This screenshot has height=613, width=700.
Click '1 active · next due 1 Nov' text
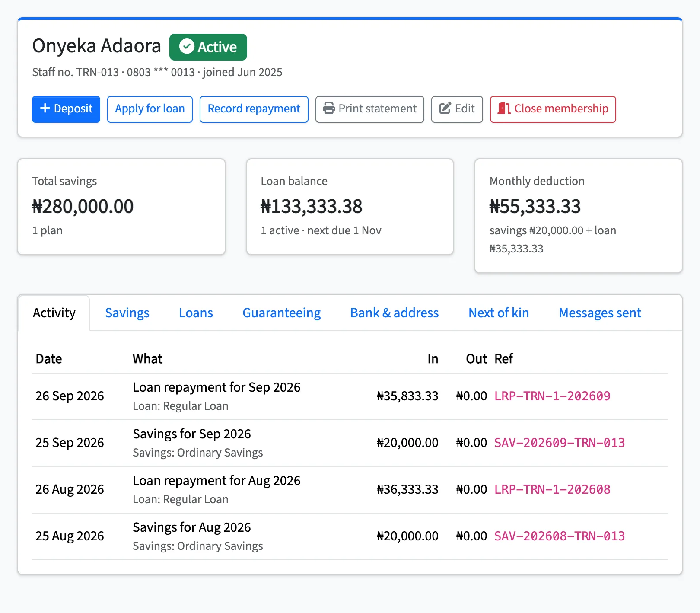coord(321,230)
